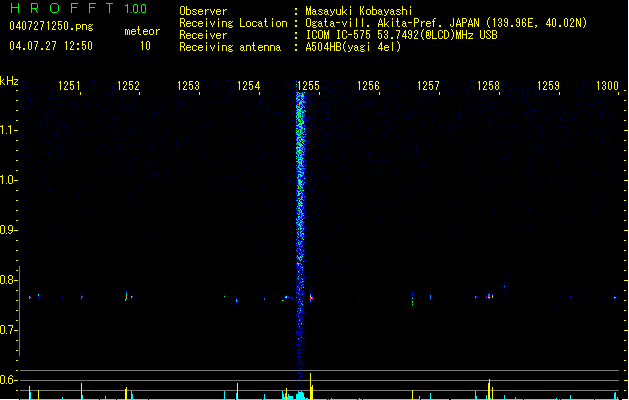629x400 pixels.
Task: Click the 0.8 kHz frequency axis label
Action: pyautogui.click(x=7, y=280)
